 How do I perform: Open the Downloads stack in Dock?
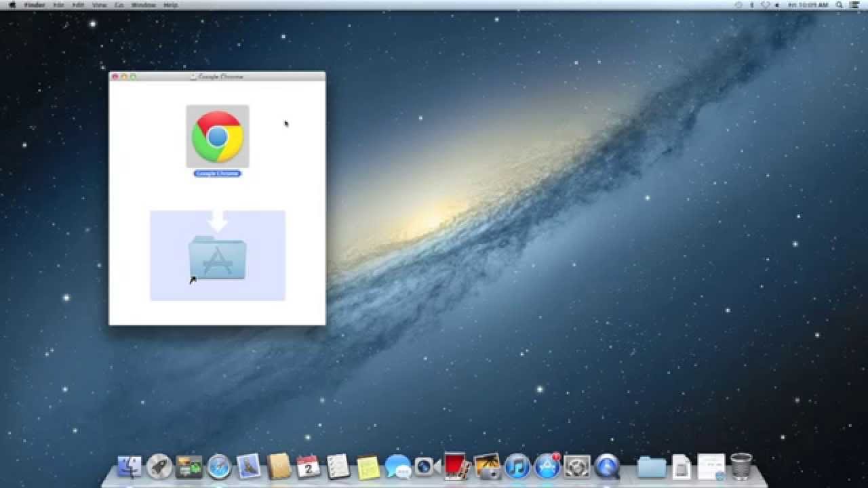(711, 467)
